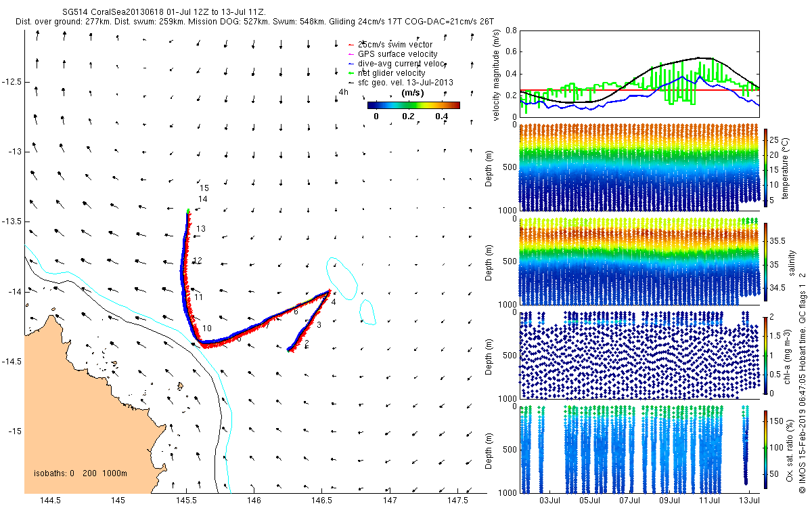Click the '146.5' longitude tick label

[322, 500]
